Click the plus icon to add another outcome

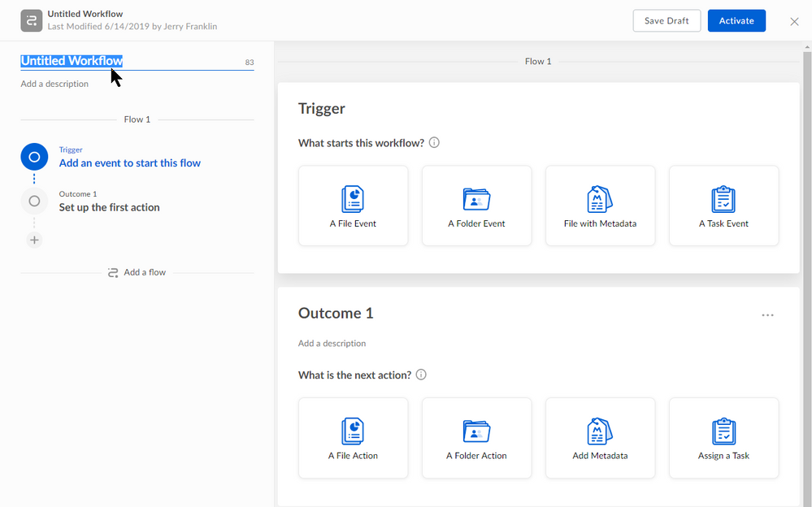34,240
